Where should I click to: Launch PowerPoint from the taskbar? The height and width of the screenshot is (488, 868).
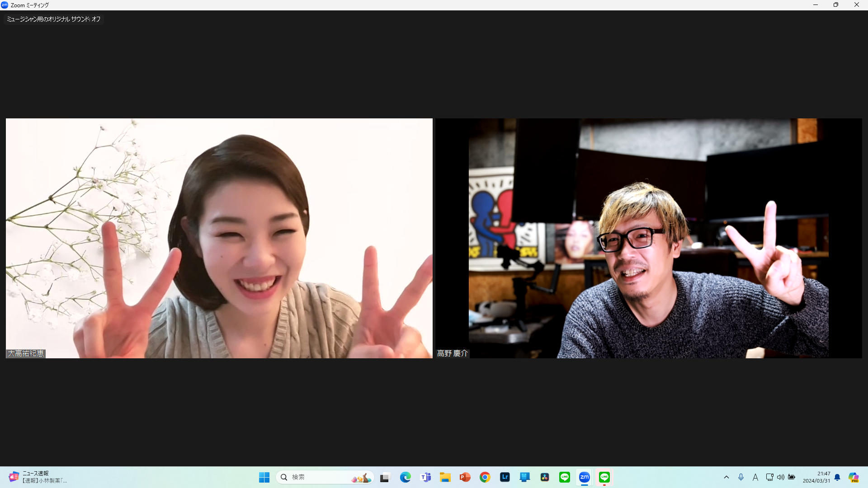click(x=465, y=477)
